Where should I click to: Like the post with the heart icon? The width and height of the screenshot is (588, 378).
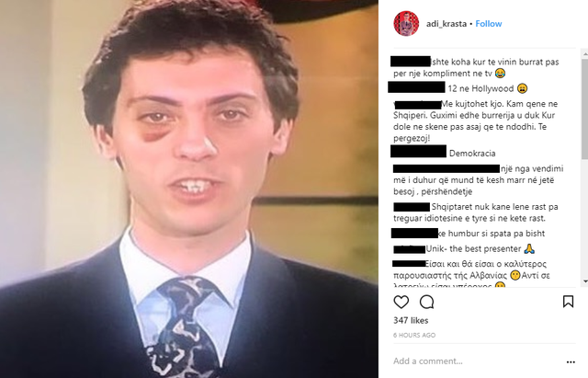tap(401, 303)
